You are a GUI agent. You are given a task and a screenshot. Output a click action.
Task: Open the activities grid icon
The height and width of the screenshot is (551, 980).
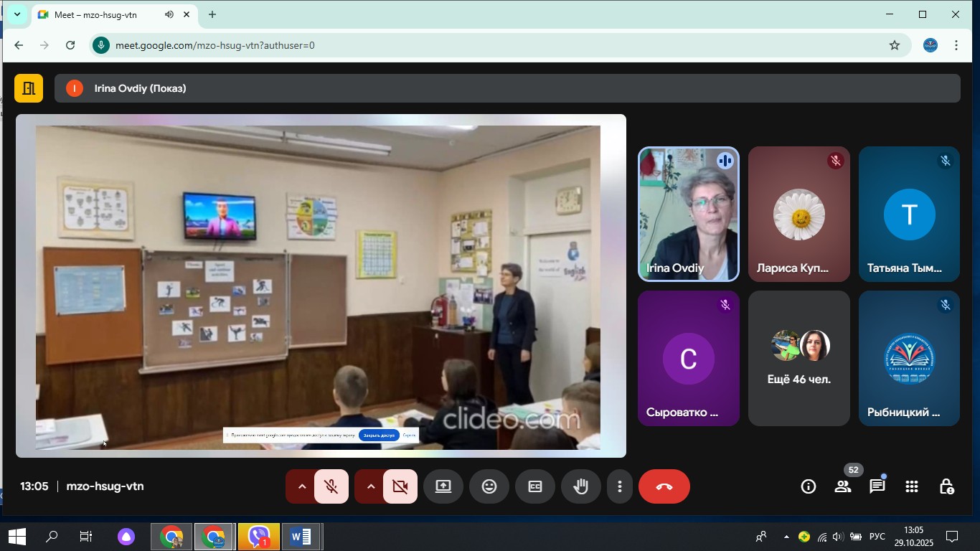pyautogui.click(x=912, y=486)
